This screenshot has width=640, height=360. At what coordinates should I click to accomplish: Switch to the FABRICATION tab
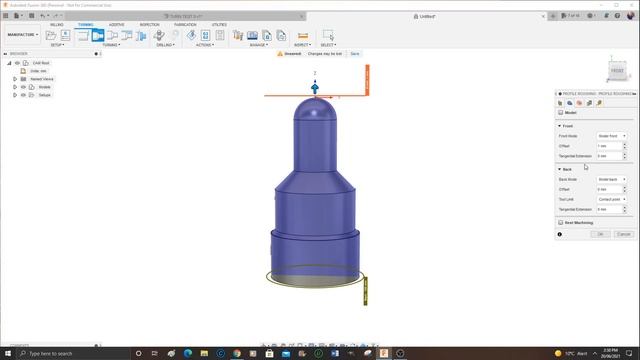point(185,25)
